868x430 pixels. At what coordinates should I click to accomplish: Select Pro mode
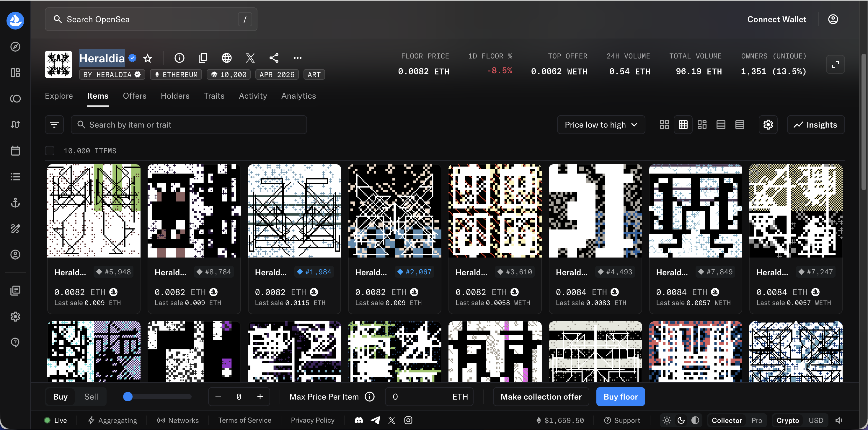(756, 420)
